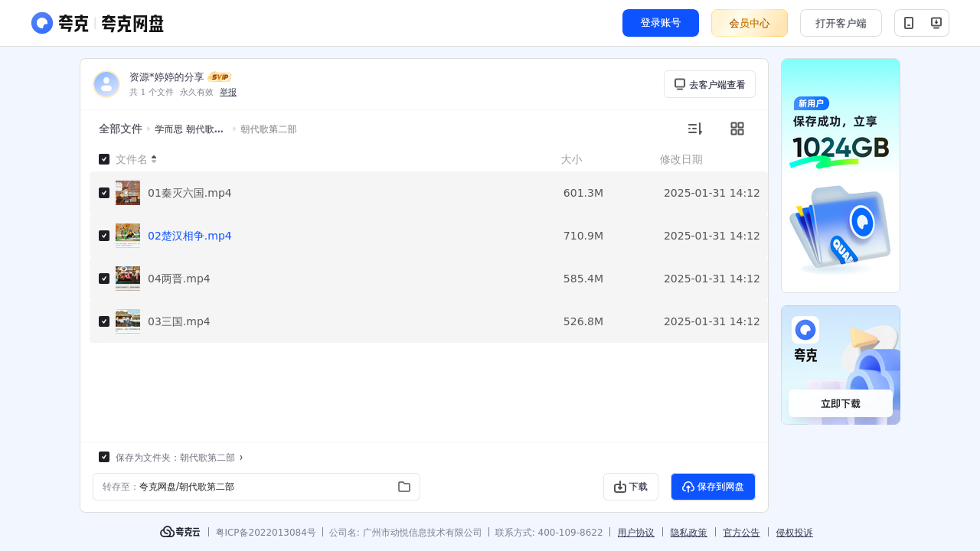Click the 601.3M size value
The width and height of the screenshot is (980, 551).
pos(583,193)
